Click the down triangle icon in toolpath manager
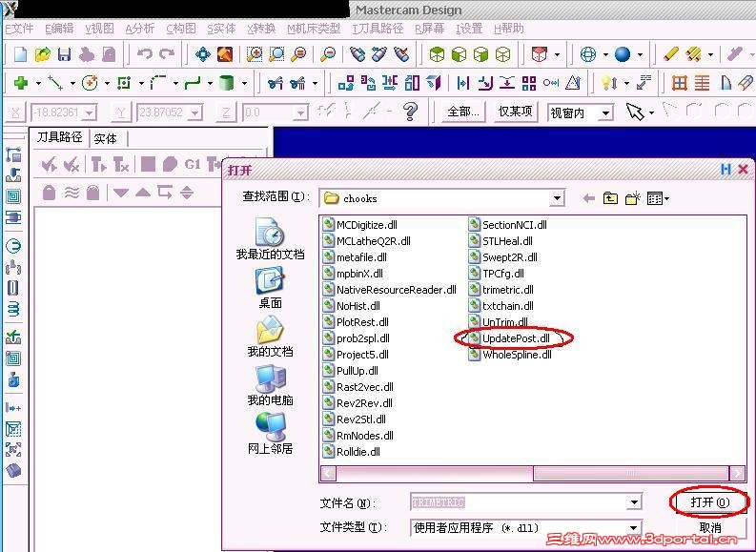This screenshot has height=552, width=756. pos(120,193)
